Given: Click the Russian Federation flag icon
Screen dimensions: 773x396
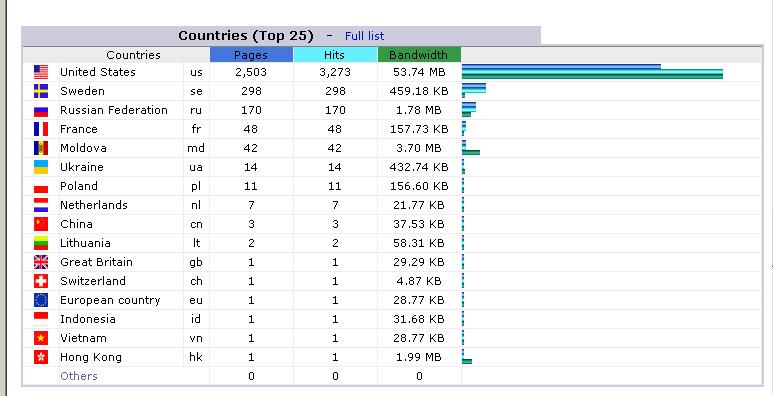Looking at the screenshot, I should 41,110.
